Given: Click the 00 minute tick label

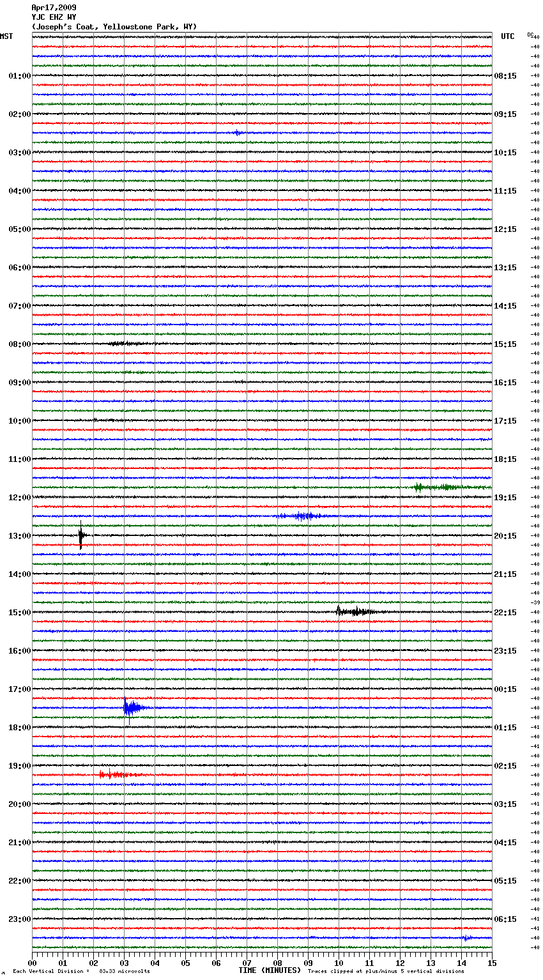Looking at the screenshot, I should point(32,963).
